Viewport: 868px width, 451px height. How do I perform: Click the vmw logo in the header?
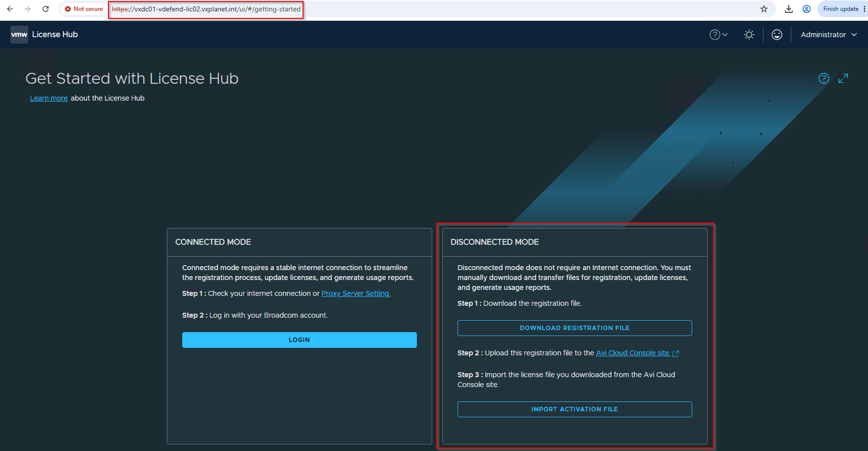[19, 35]
